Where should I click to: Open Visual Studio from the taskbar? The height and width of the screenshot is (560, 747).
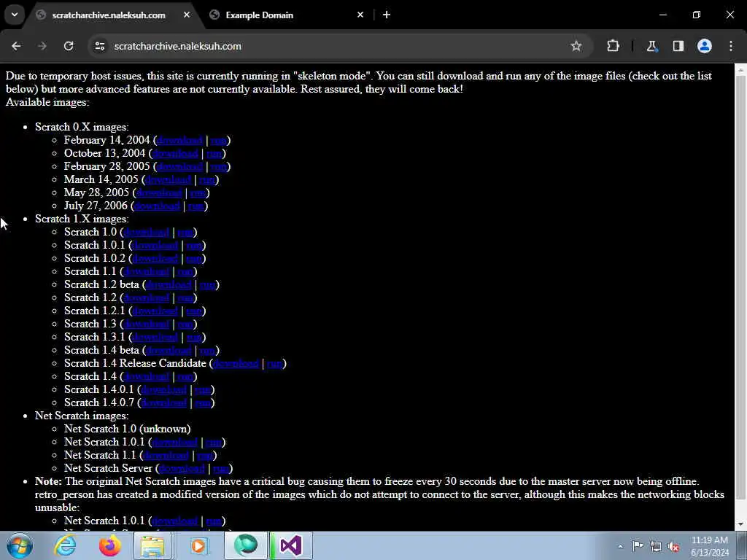[290, 545]
